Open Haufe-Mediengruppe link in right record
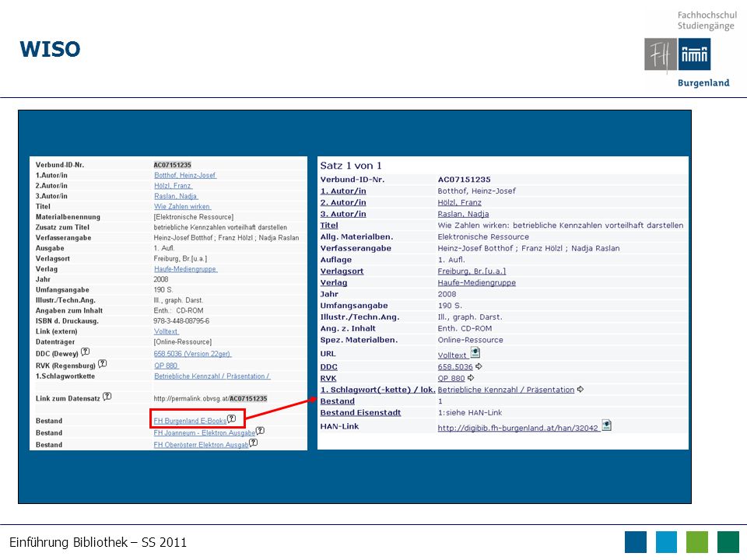Image resolution: width=747 pixels, height=560 pixels. 477,282
